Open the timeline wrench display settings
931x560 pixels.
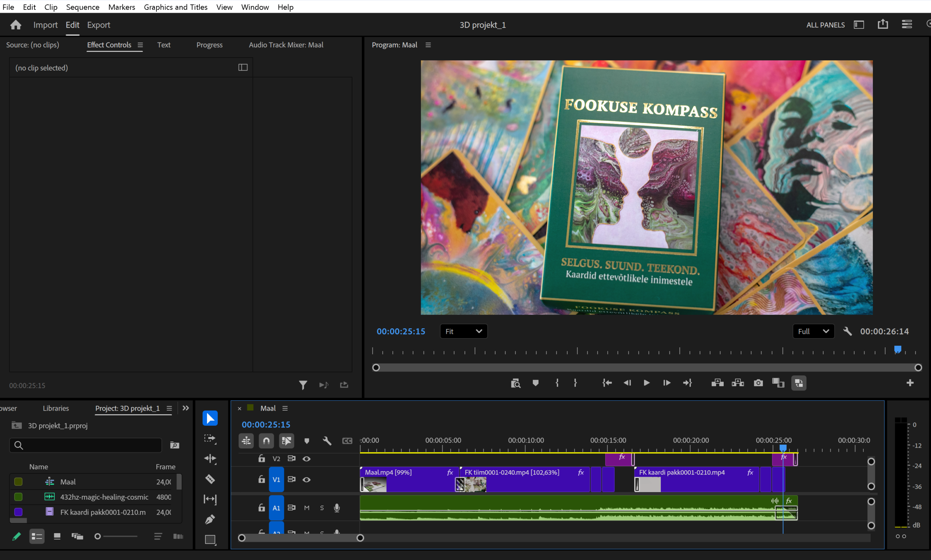pyautogui.click(x=327, y=441)
